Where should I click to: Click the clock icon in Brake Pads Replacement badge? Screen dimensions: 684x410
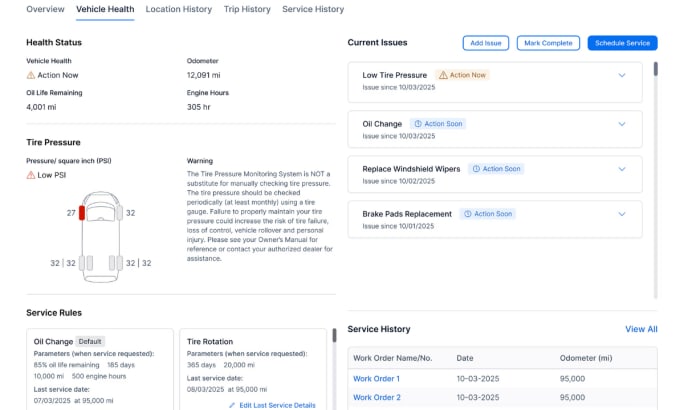[466, 214]
